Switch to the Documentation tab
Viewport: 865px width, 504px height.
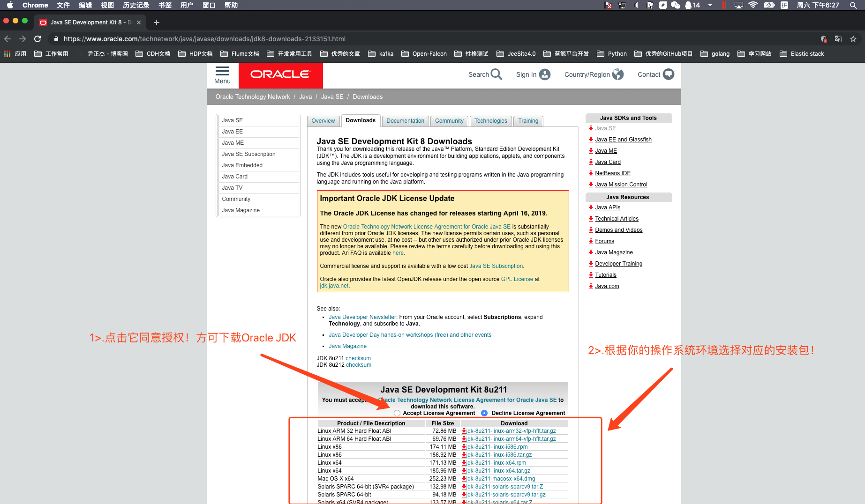pyautogui.click(x=405, y=121)
